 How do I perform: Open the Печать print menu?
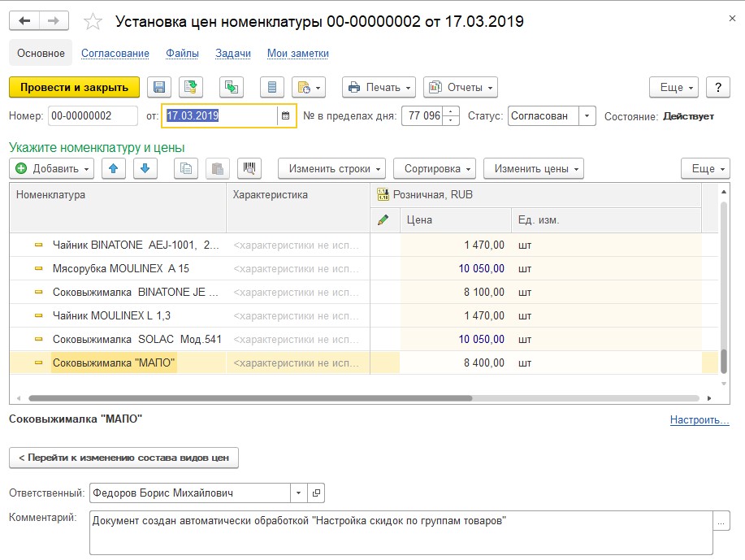click(379, 88)
